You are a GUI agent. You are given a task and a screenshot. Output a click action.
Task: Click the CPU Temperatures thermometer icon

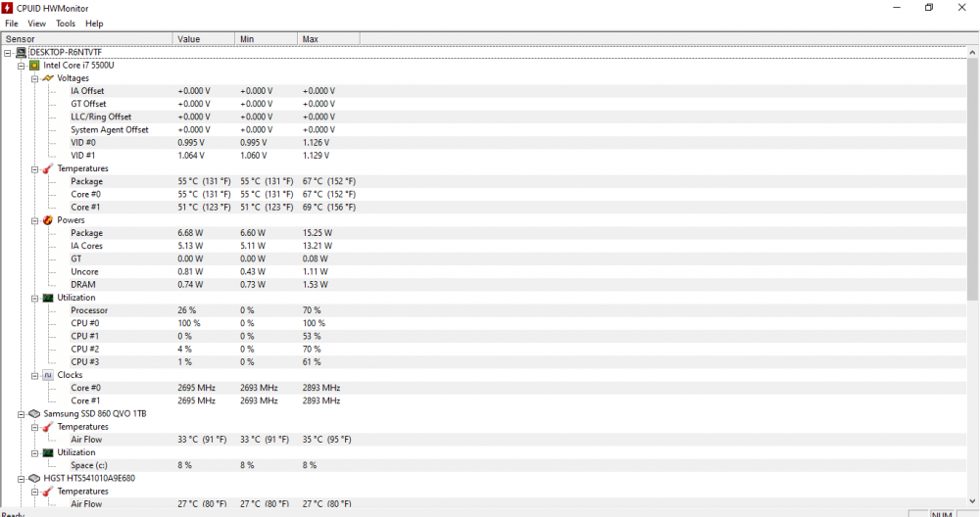click(48, 168)
